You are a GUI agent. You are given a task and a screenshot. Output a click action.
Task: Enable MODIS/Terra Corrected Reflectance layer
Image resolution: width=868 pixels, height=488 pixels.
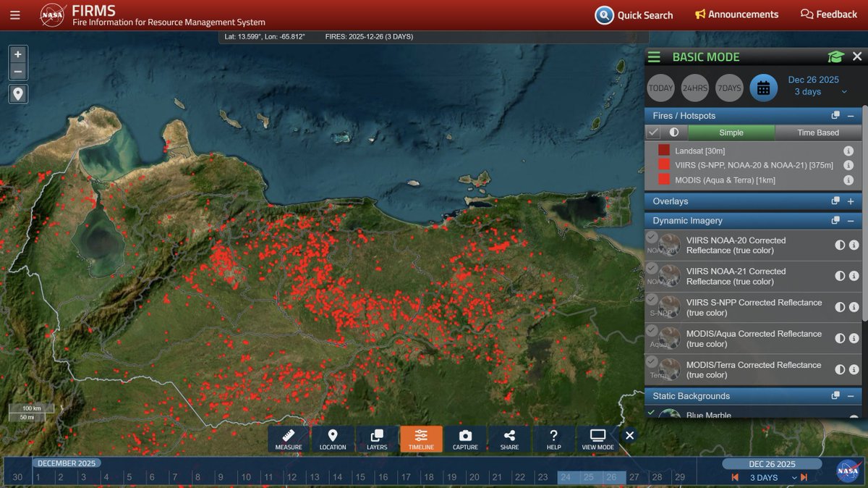[x=652, y=362]
